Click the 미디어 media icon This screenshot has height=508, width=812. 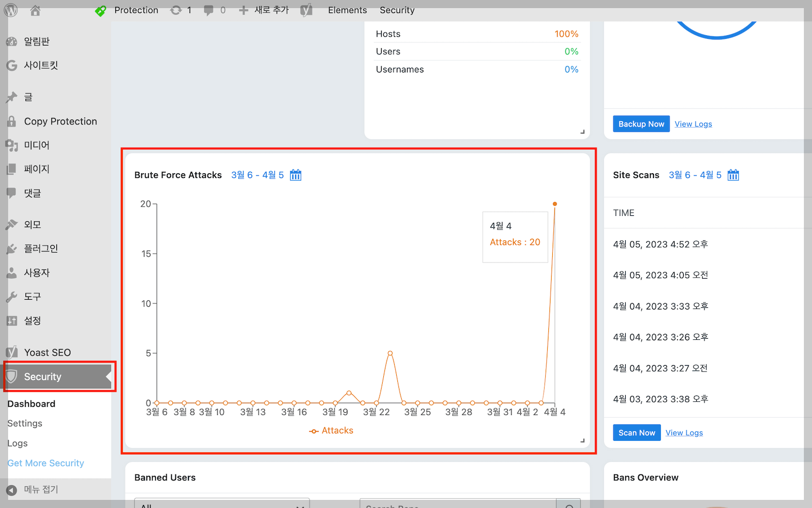[11, 145]
